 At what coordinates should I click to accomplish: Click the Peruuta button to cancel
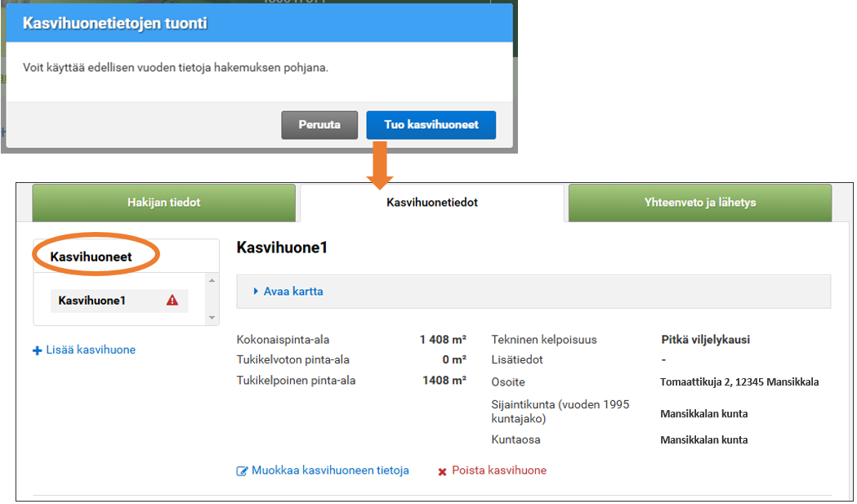[319, 124]
